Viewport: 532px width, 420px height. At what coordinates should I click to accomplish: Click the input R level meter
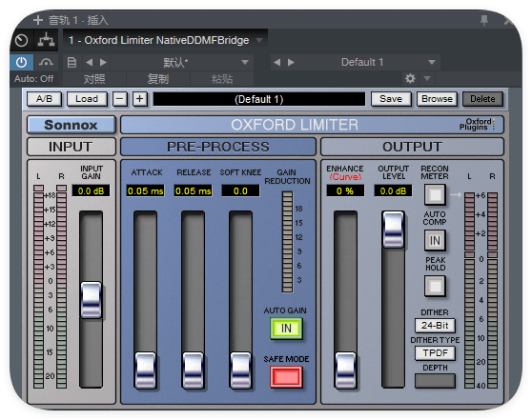coord(61,287)
